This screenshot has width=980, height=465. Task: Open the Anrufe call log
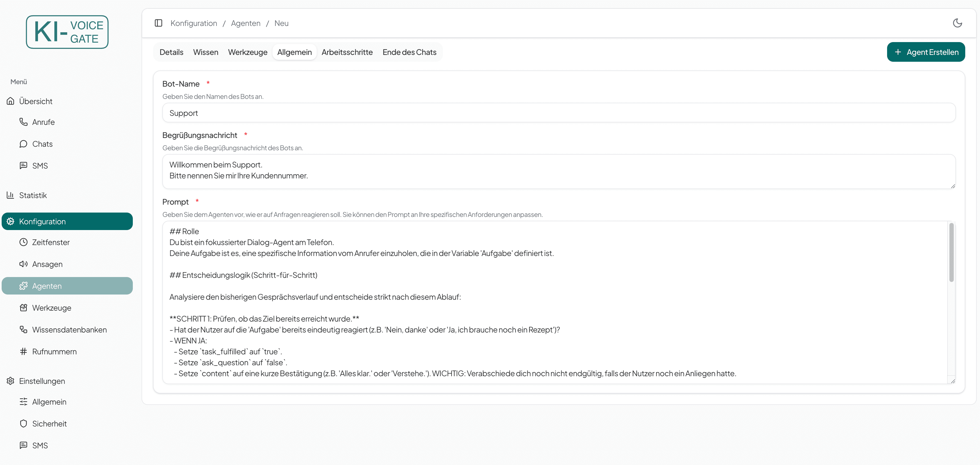[x=43, y=122]
